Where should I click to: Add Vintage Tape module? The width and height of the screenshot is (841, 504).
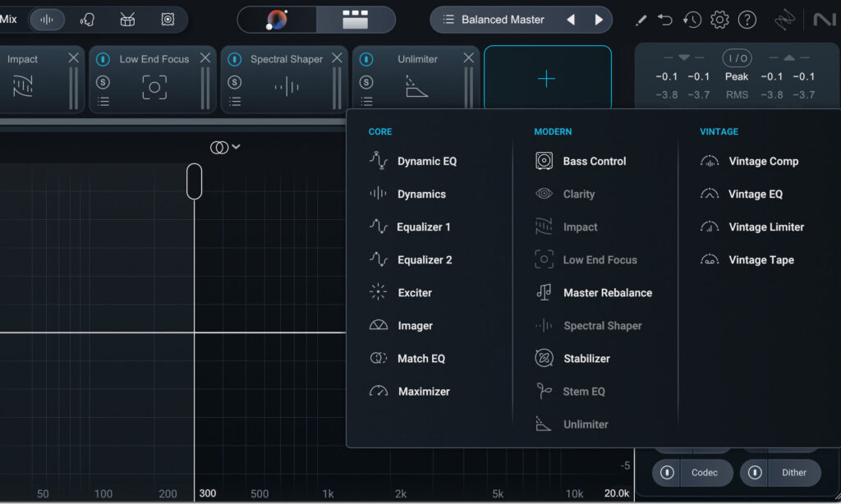(x=747, y=259)
